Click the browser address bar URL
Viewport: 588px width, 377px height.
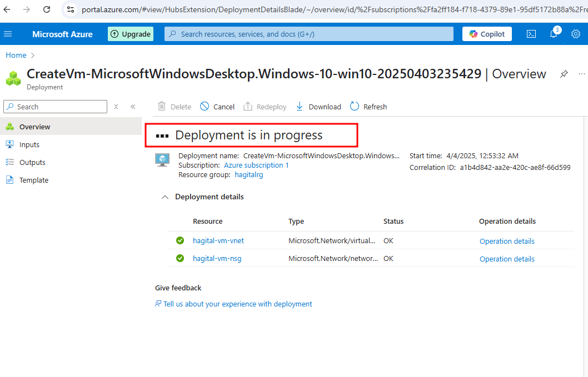coord(334,9)
